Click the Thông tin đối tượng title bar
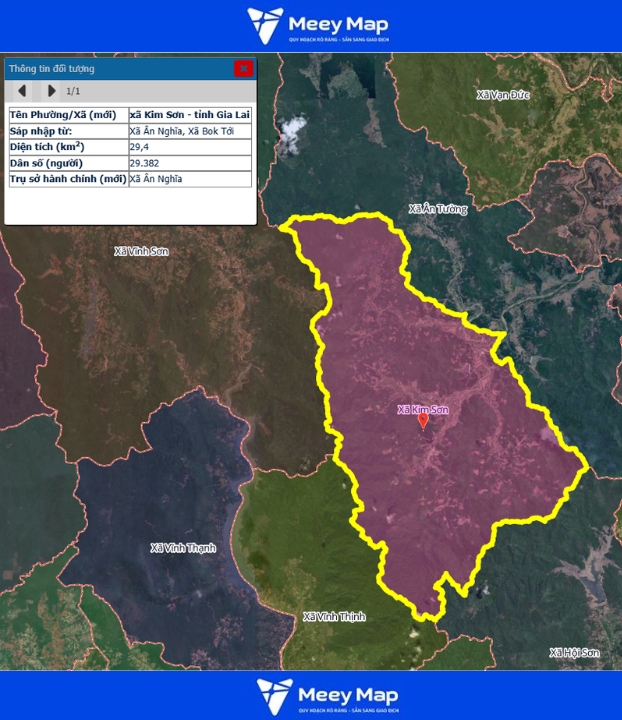Viewport: 622px width, 720px height. (110, 68)
